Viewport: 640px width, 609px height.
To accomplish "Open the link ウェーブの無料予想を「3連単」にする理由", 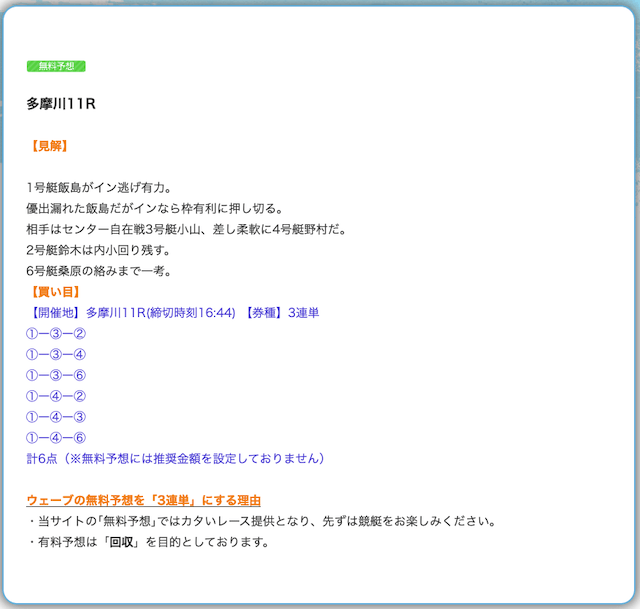I will coord(143,500).
